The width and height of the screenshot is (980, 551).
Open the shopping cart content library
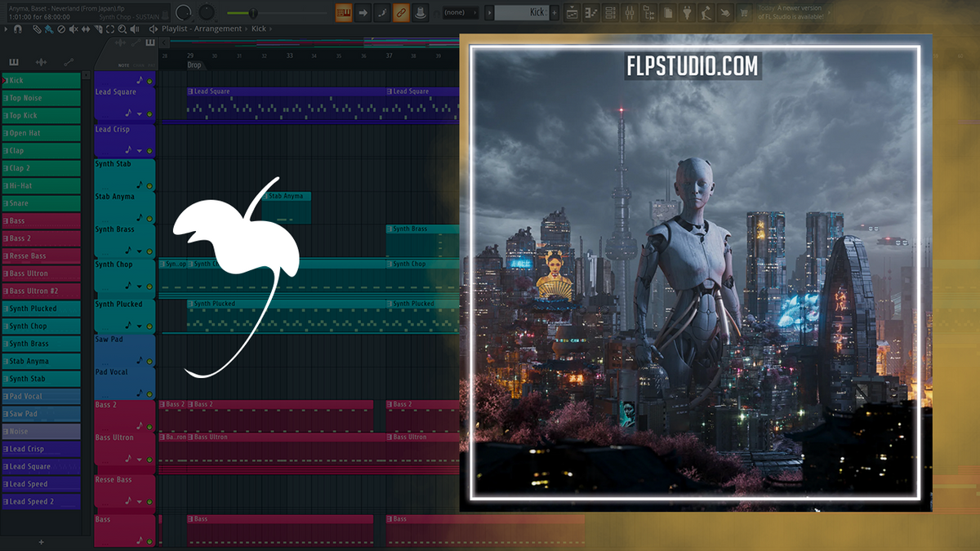744,12
